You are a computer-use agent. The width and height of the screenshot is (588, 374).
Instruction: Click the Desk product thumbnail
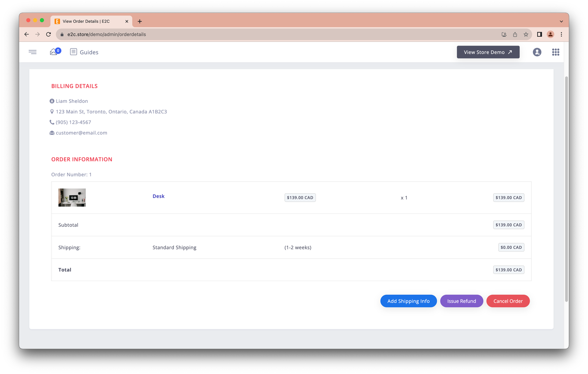(x=72, y=198)
